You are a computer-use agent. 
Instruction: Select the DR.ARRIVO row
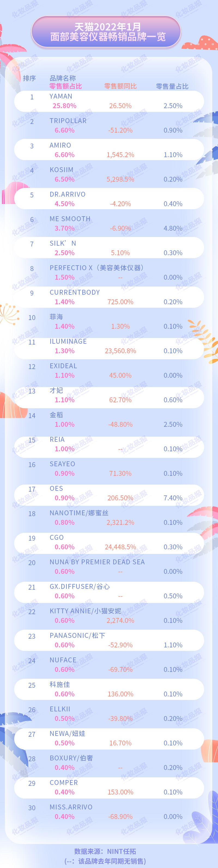tap(109, 199)
